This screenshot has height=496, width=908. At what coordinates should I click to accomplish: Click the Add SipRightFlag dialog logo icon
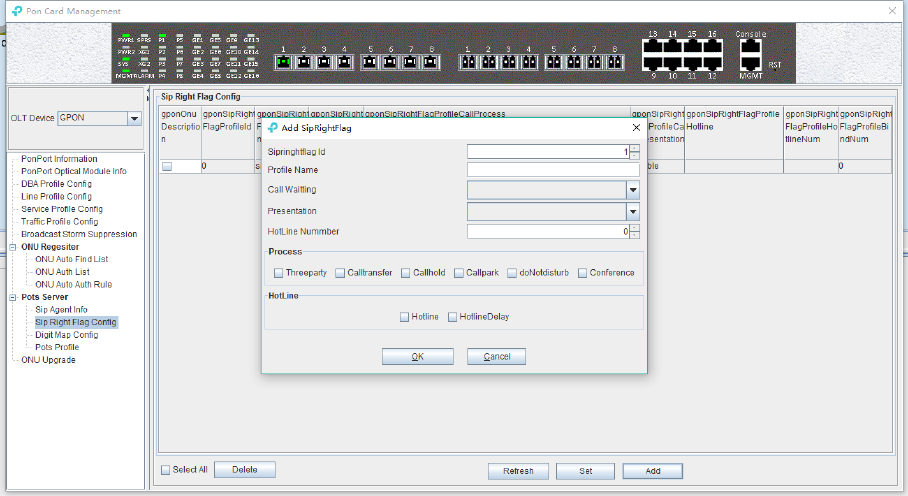pos(273,127)
